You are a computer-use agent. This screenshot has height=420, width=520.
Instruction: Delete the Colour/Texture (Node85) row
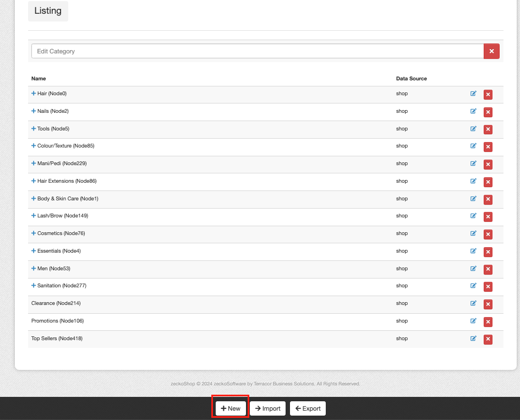point(488,147)
